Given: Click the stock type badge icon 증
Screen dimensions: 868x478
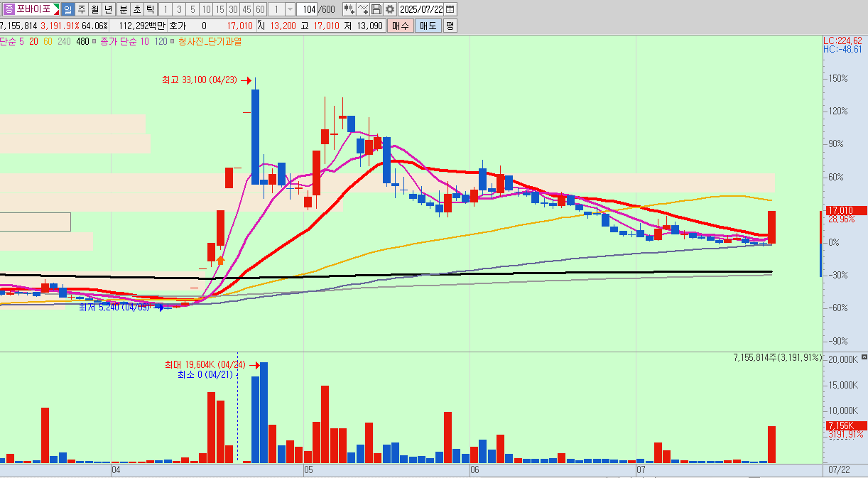Looking at the screenshot, I should 9,9.
